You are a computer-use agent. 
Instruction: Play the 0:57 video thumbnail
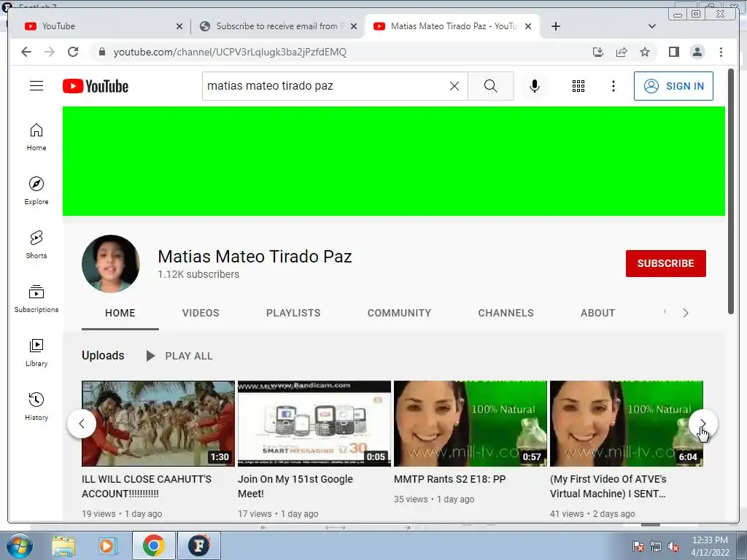[x=471, y=424]
